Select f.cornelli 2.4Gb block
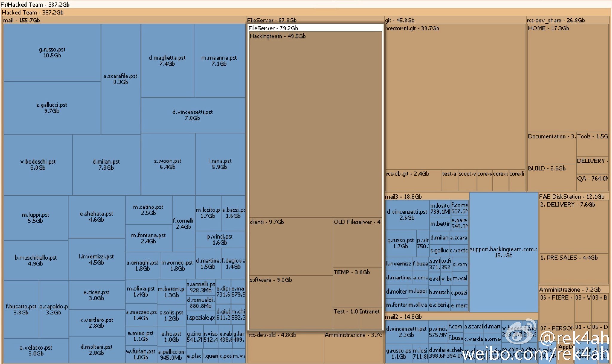 tap(183, 224)
